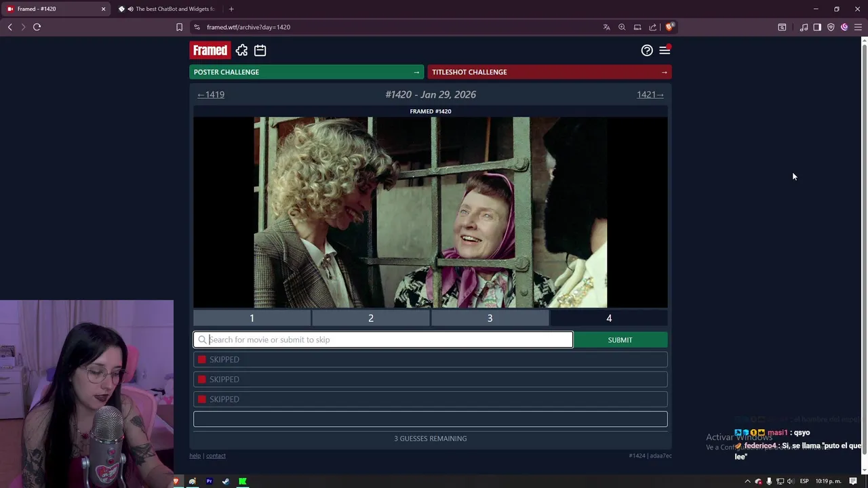Screen dimensions: 868x488
Task: Open a new browser tab
Action: tap(231, 9)
